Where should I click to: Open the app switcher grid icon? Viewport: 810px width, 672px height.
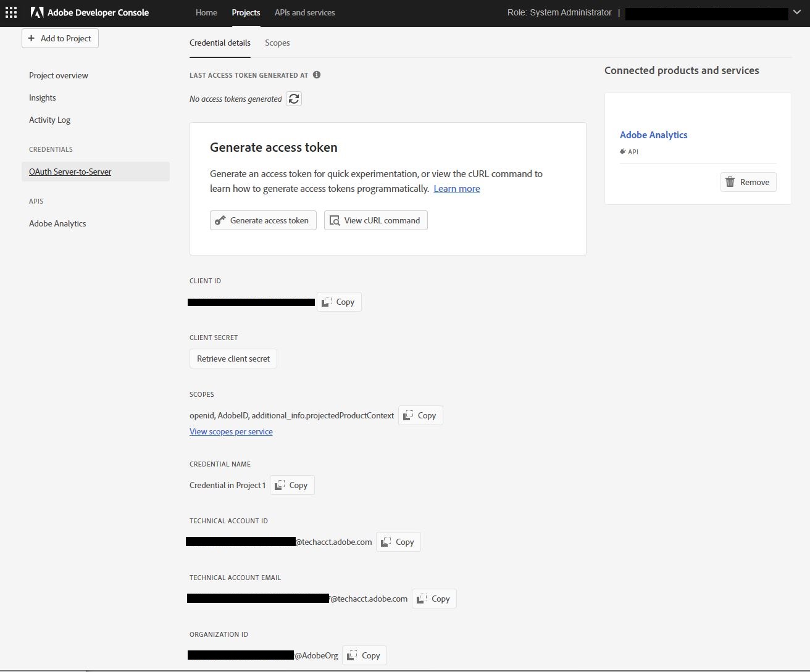pyautogui.click(x=11, y=12)
